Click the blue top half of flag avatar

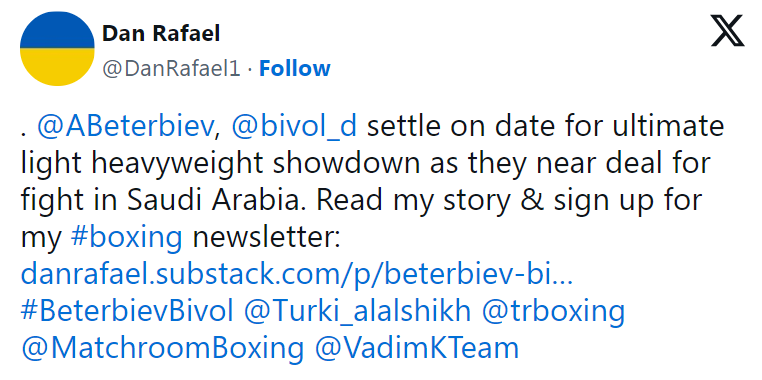[x=57, y=30]
